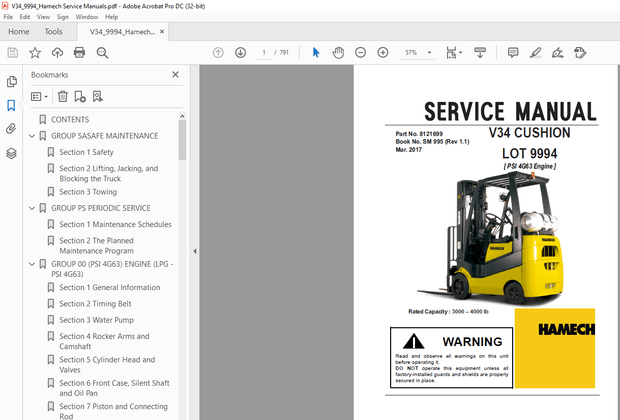Open the Sign document tool
620x420 pixels.
point(558,53)
